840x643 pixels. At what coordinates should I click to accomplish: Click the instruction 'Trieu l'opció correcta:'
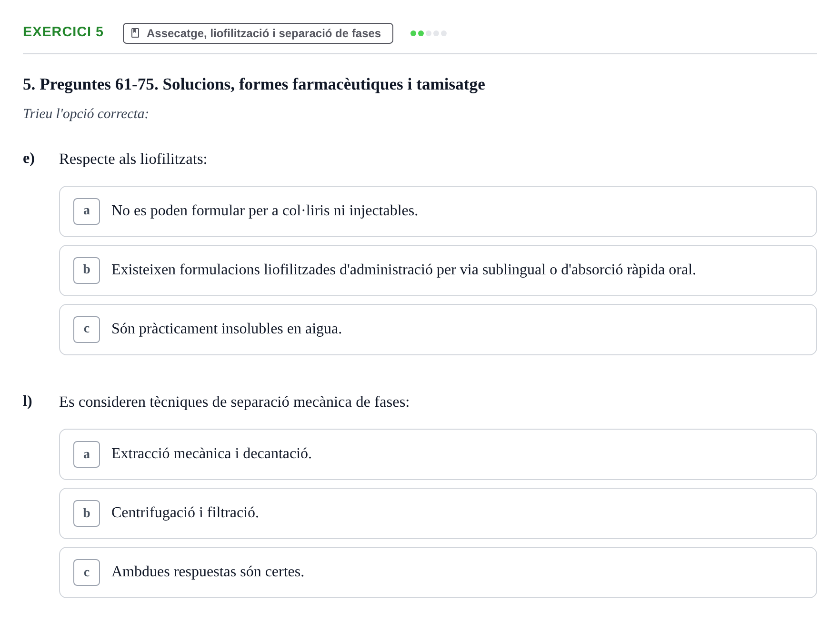(x=86, y=114)
